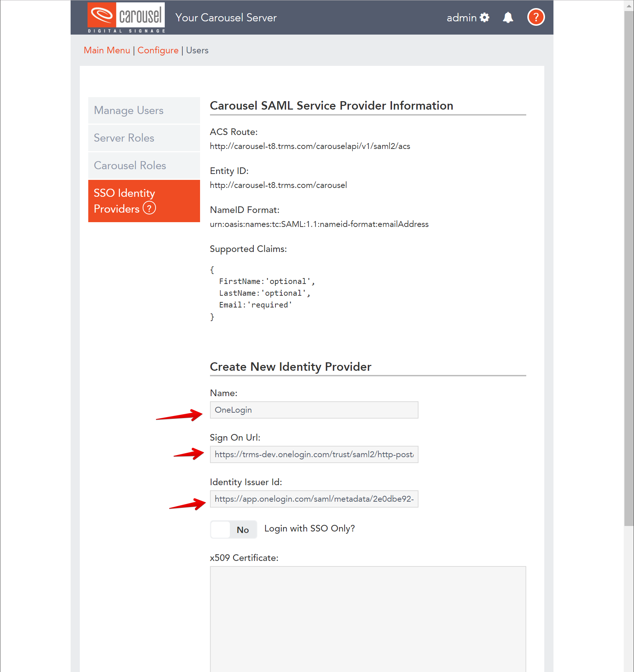
Task: Open the Manage Users tab
Action: (x=144, y=110)
